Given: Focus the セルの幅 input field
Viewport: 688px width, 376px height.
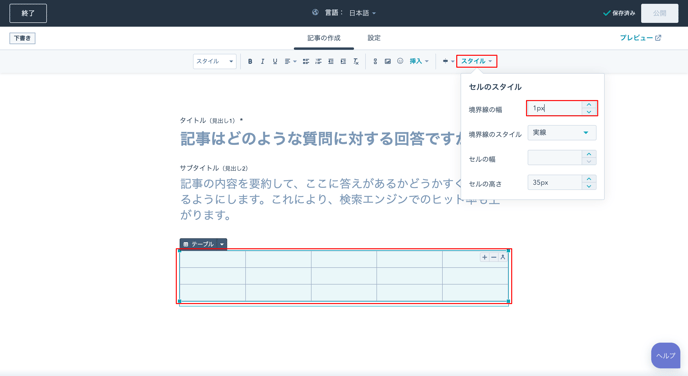Looking at the screenshot, I should point(555,158).
